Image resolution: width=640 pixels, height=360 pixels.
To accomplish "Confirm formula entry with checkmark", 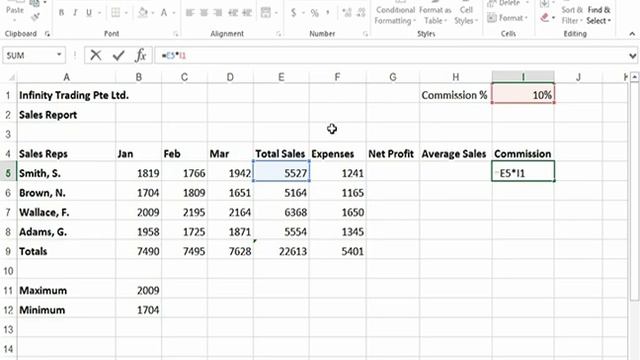I will click(118, 55).
